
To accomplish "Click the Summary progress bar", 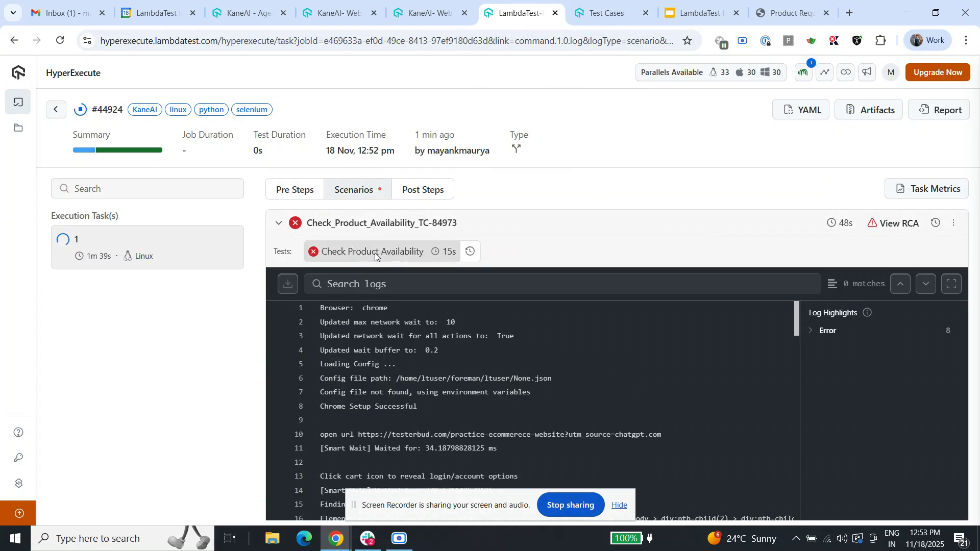I will [x=117, y=149].
